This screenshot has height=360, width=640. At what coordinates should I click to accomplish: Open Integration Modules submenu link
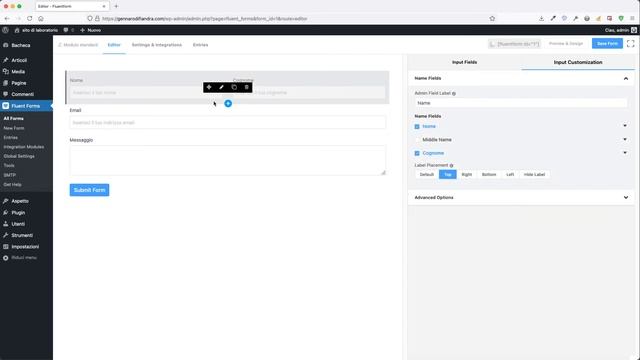(x=23, y=147)
